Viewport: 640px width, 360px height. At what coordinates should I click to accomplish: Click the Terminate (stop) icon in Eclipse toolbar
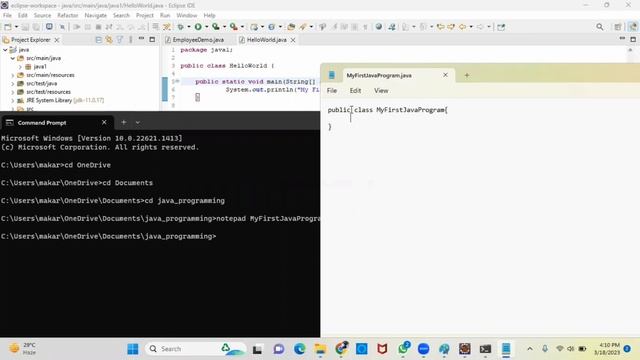tap(98, 27)
